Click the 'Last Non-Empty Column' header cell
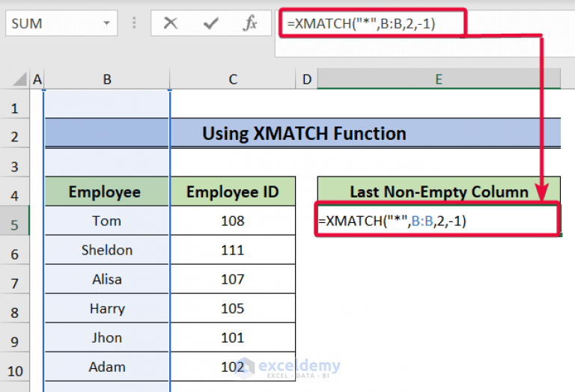575x392 pixels. [439, 192]
